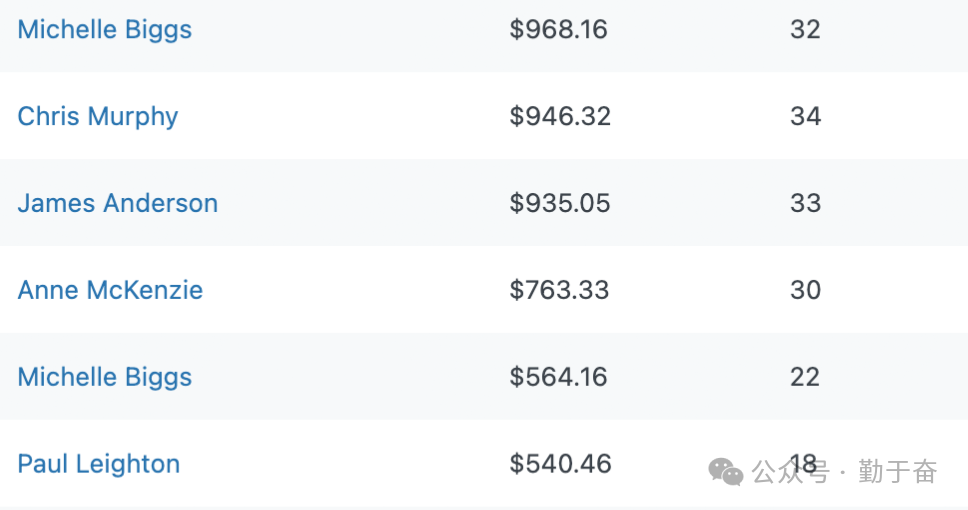
Task: Click the count 33 for James Anderson
Action: tap(805, 203)
